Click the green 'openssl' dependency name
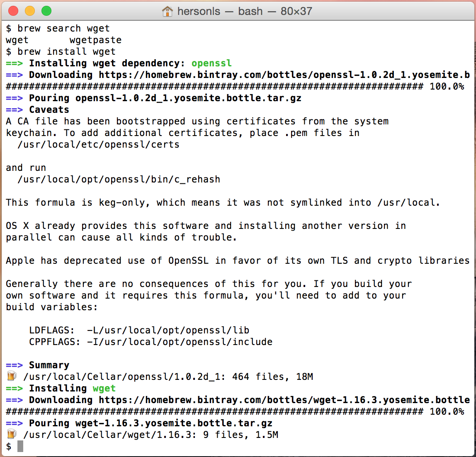The height and width of the screenshot is (457, 476). pyautogui.click(x=211, y=63)
